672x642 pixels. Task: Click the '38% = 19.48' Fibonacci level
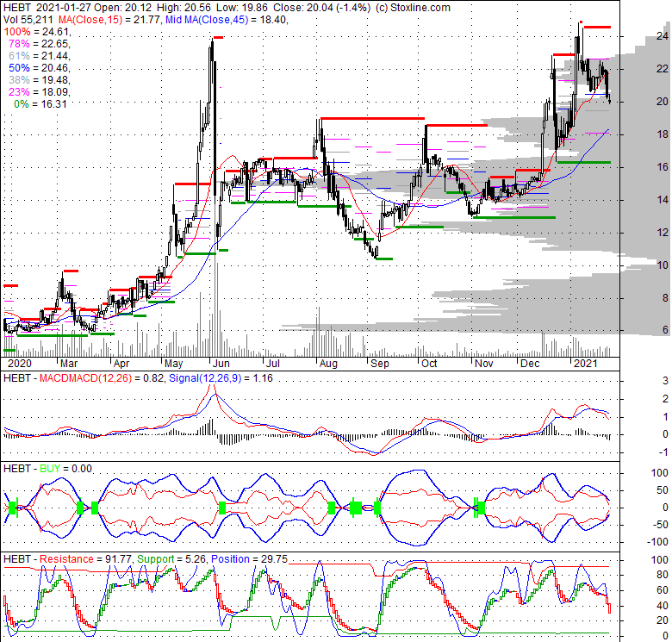[x=38, y=80]
